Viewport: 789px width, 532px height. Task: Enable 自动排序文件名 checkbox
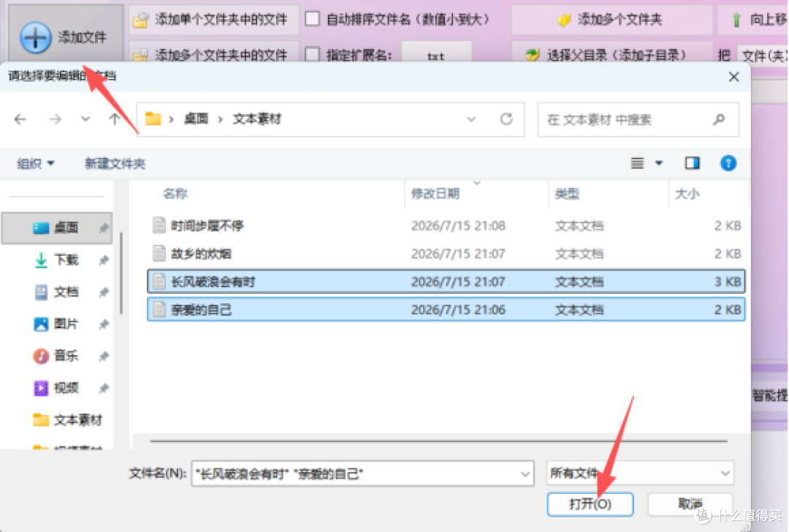click(x=313, y=19)
